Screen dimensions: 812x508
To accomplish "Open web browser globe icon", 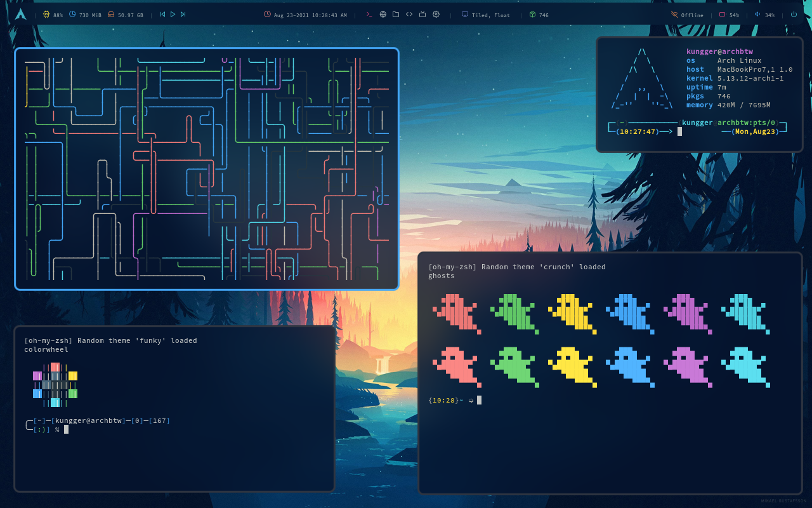I will (383, 14).
